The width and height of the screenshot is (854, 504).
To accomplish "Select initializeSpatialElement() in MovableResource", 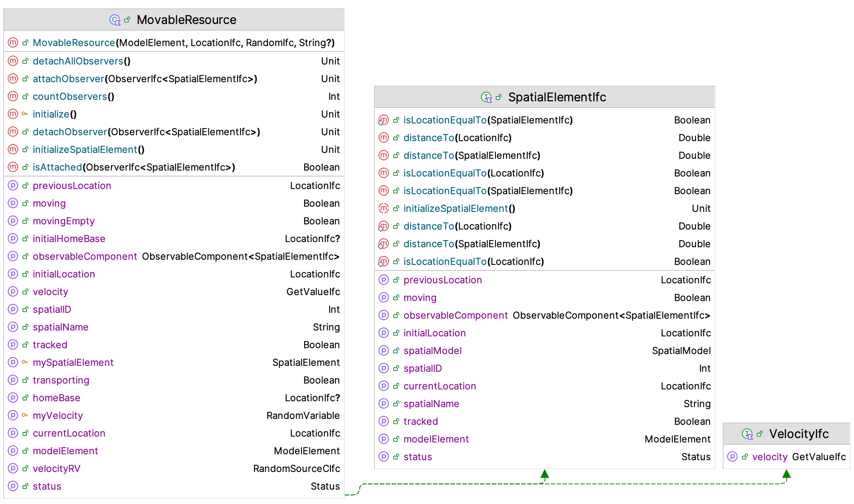I will click(174, 149).
